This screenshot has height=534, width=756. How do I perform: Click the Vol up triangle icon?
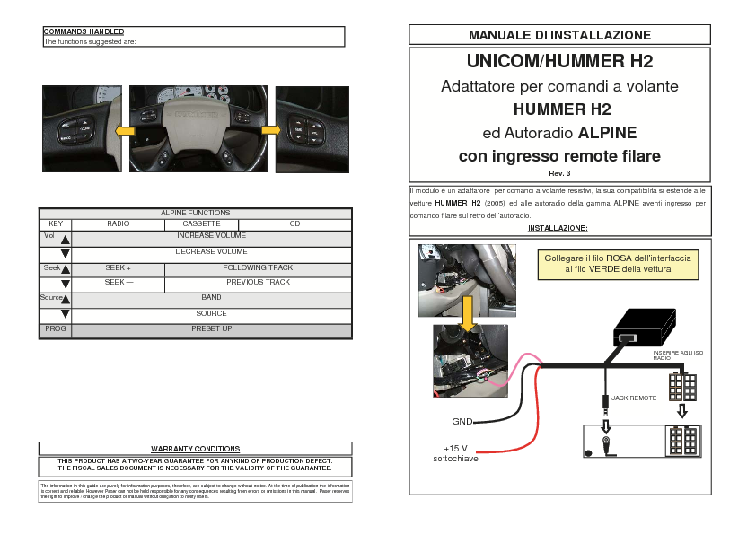[65, 239]
